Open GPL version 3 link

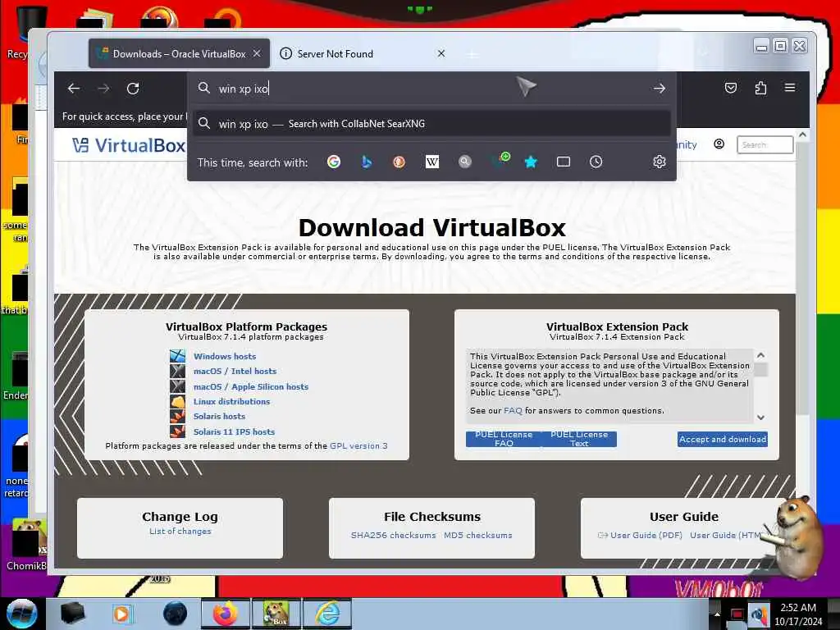pos(358,445)
